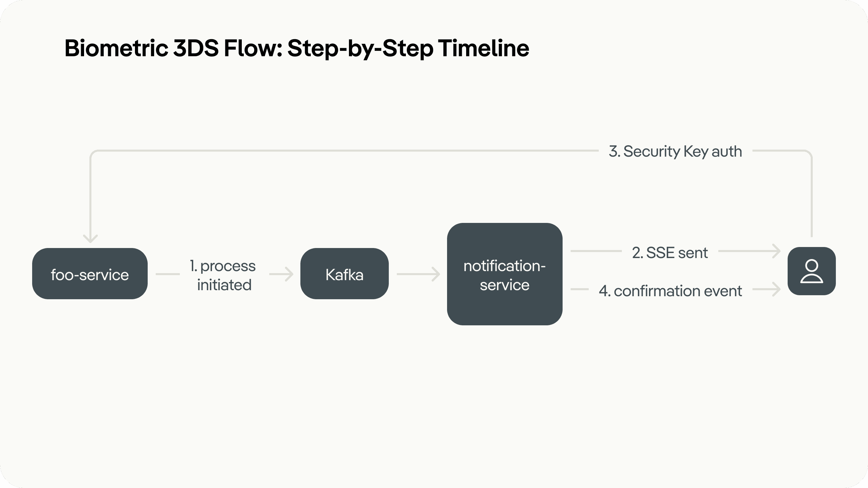
Task: Click the short line leaving foo-service
Action: pyautogui.click(x=167, y=274)
